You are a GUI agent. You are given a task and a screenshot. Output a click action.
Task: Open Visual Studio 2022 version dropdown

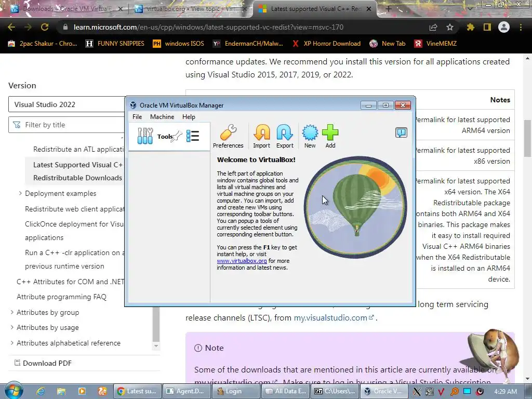click(x=66, y=104)
